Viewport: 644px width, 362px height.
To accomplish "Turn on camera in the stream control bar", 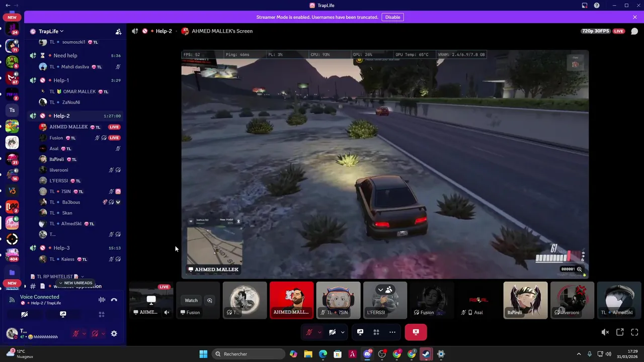I will pyautogui.click(x=332, y=332).
